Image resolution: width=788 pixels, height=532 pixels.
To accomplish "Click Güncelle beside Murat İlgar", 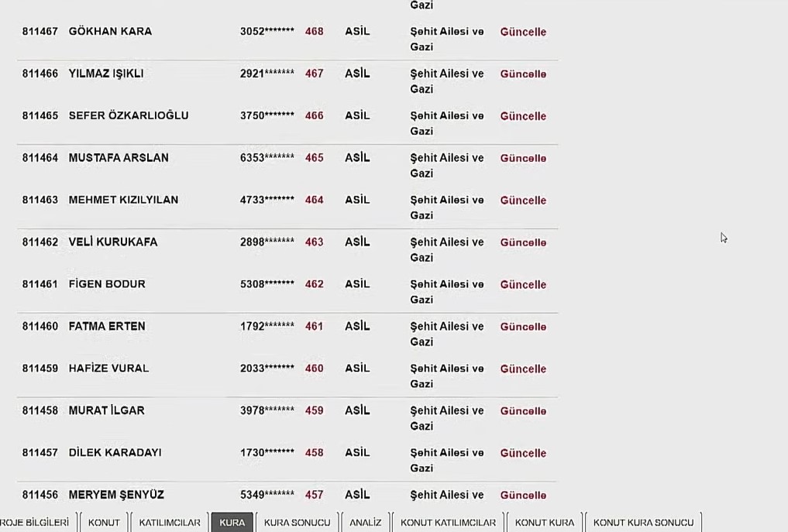I will tap(523, 411).
